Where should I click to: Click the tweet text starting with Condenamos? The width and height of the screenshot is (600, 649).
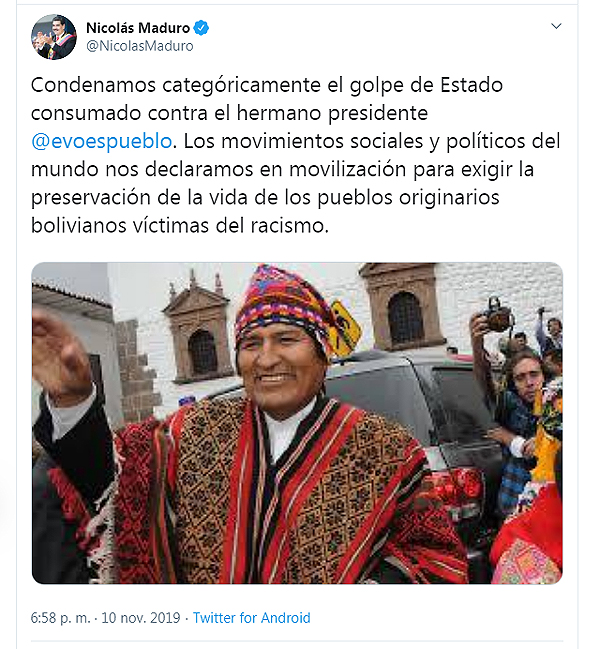pyautogui.click(x=295, y=155)
